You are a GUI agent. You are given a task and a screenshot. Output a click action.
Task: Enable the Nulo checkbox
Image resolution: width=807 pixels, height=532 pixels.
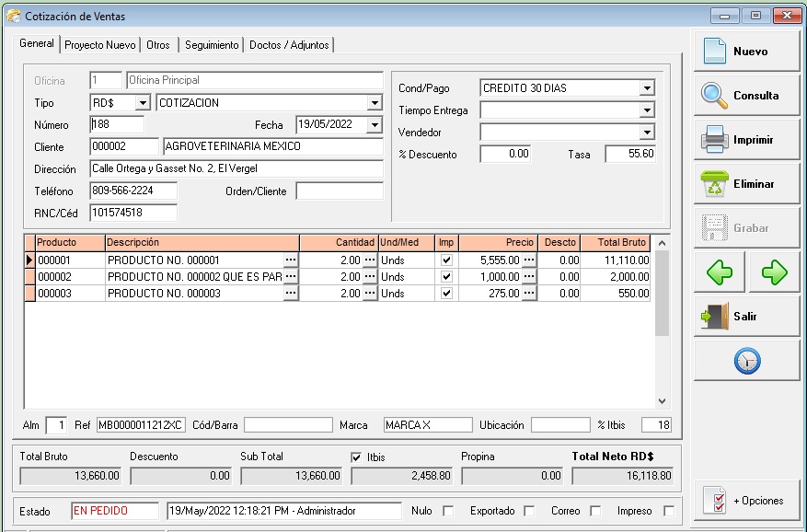(448, 511)
